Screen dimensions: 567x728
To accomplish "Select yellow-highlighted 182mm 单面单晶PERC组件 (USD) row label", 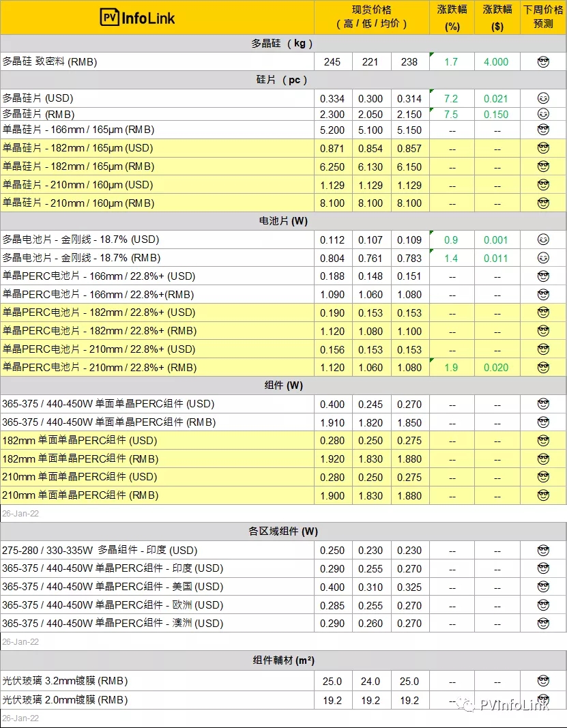I will (79, 441).
